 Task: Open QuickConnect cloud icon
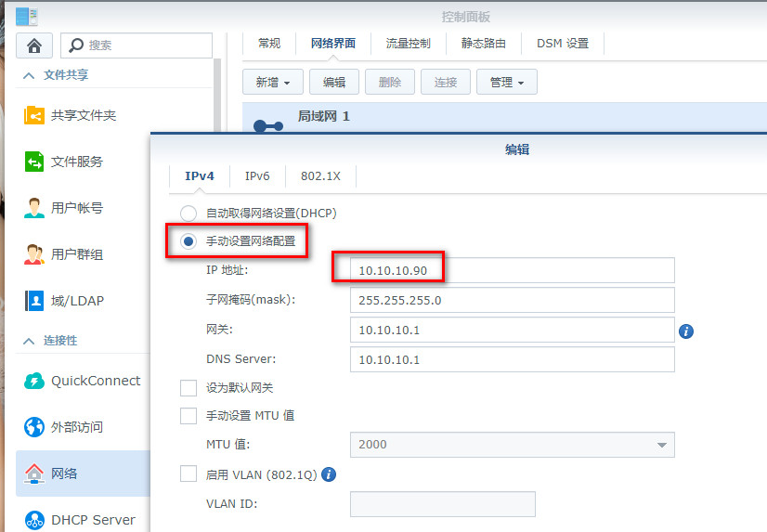[x=34, y=381]
